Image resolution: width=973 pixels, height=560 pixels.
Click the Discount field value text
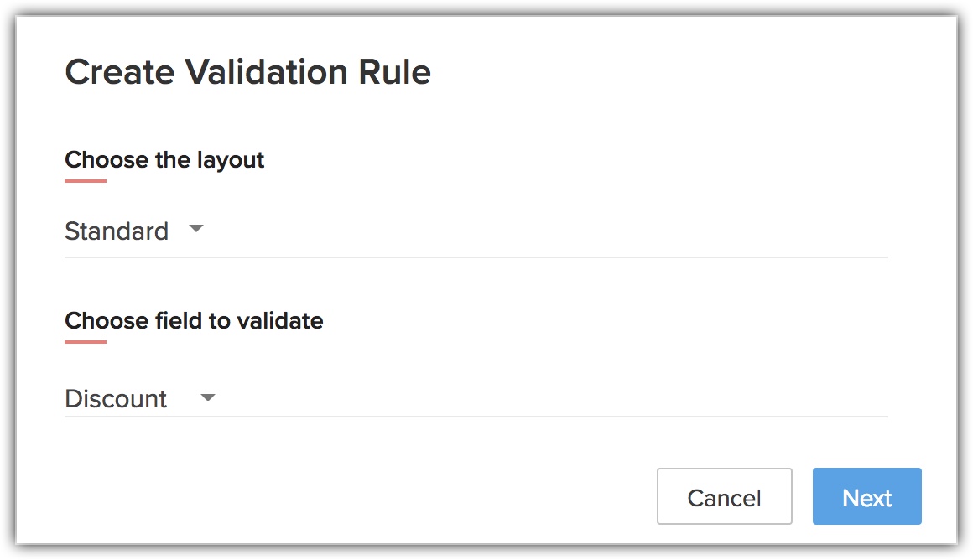tap(117, 398)
